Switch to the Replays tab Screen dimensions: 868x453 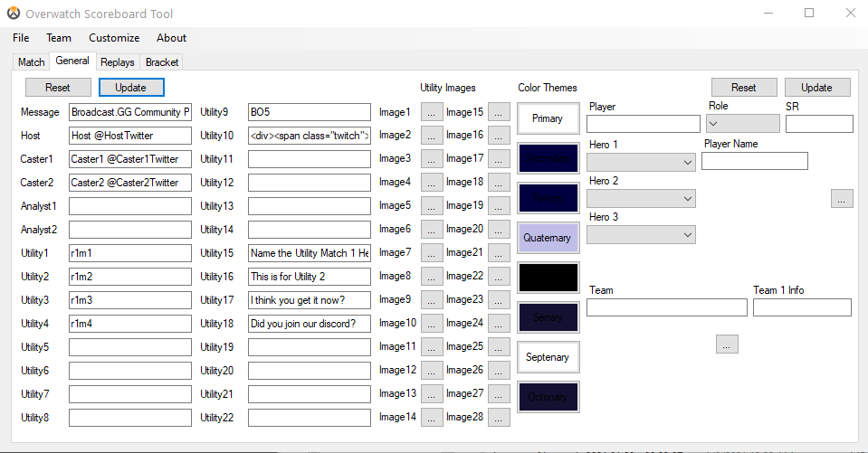(118, 62)
